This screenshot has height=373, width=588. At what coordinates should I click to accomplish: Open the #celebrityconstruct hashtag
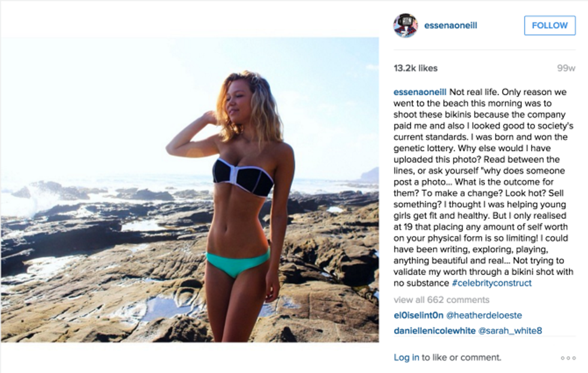491,283
